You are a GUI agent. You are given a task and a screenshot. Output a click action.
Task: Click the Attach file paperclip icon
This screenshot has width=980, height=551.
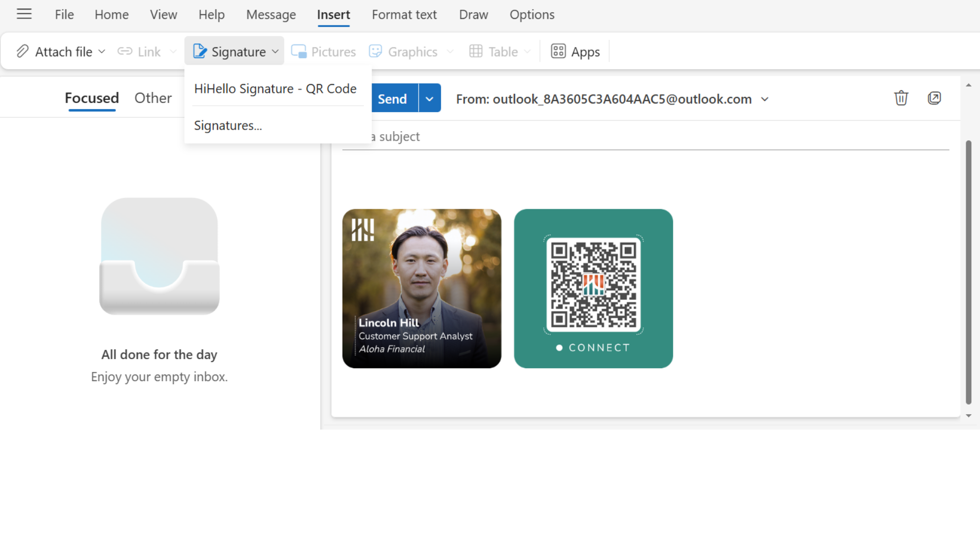pyautogui.click(x=22, y=52)
